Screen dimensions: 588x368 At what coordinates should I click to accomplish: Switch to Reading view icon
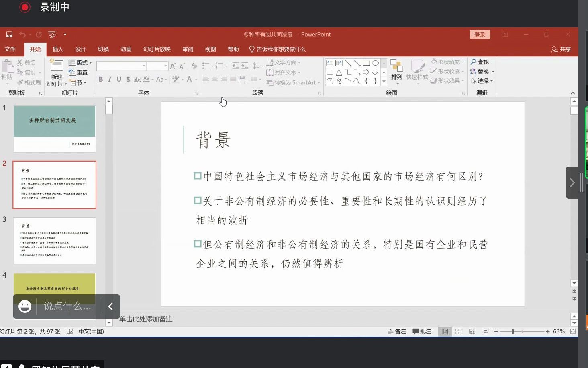coord(472,331)
